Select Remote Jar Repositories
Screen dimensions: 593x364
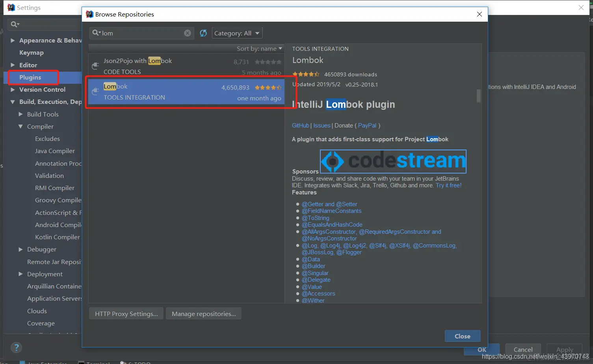(54, 262)
